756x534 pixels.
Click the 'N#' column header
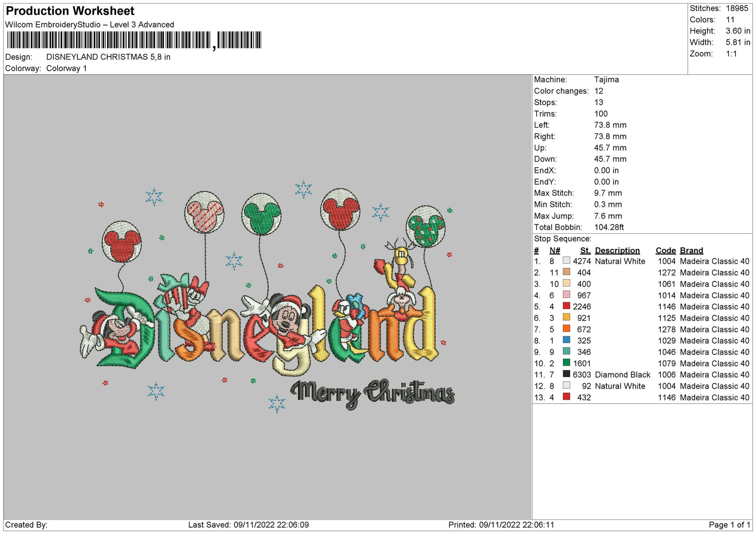click(555, 251)
